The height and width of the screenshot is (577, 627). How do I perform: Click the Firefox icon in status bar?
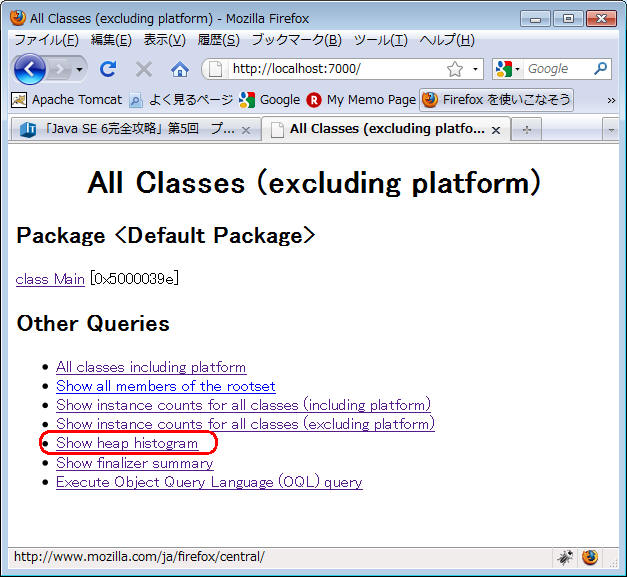590,557
